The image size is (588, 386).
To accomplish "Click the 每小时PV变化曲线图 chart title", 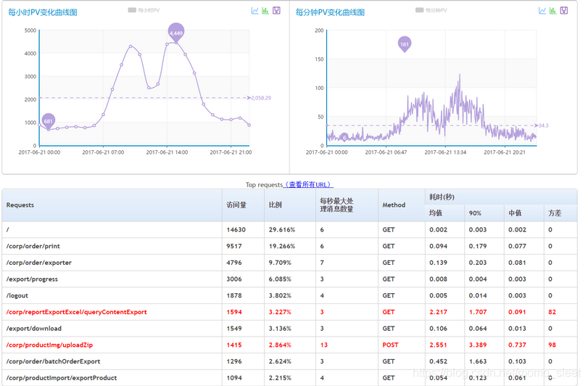I will (x=43, y=12).
